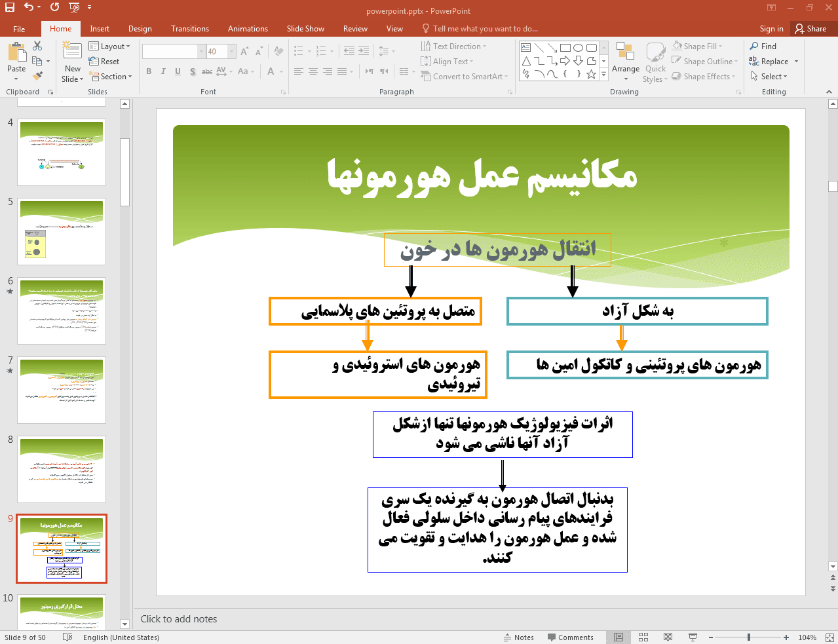Click Sign in link

click(x=771, y=29)
